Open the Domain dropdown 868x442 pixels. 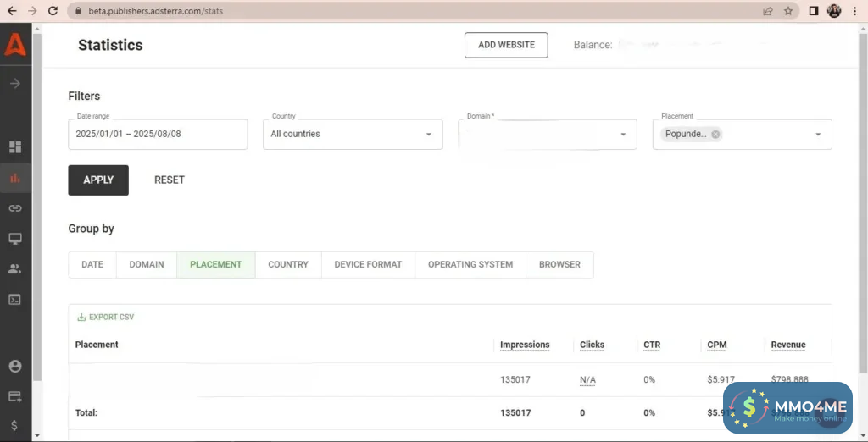pos(548,135)
